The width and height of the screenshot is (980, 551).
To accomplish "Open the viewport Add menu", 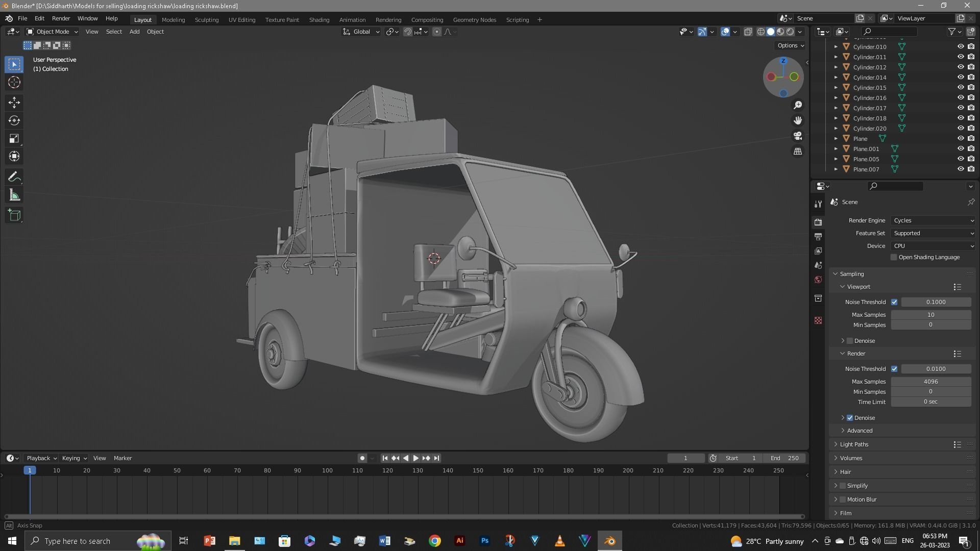I will point(134,32).
